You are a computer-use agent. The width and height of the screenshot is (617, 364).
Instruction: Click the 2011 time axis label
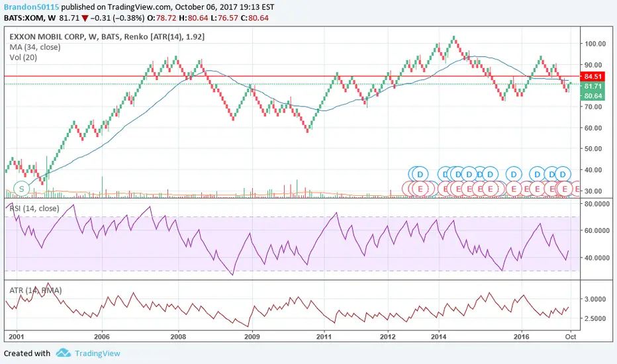click(x=324, y=337)
